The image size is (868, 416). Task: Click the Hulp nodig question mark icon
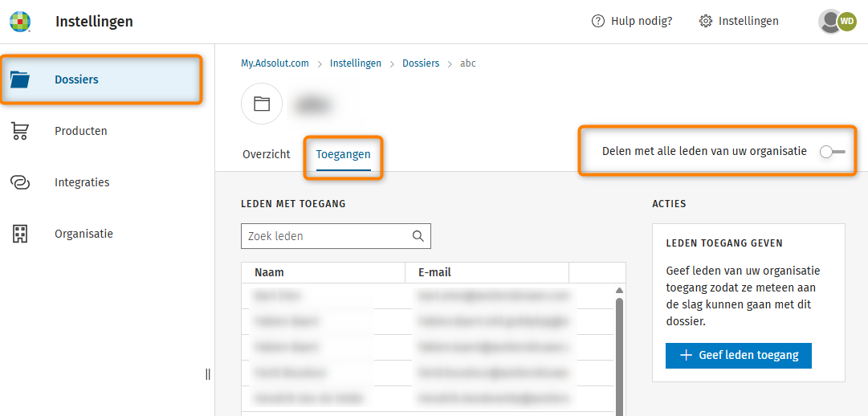pyautogui.click(x=597, y=22)
